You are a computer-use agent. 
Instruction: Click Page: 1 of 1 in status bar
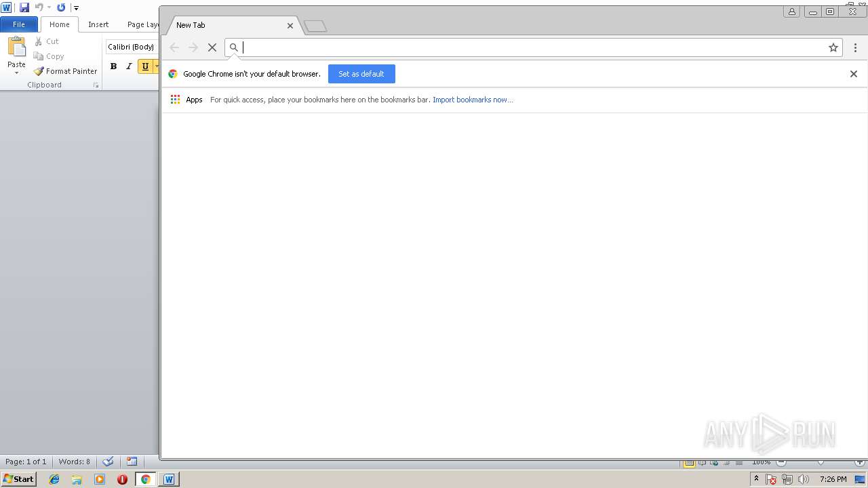pyautogui.click(x=26, y=462)
